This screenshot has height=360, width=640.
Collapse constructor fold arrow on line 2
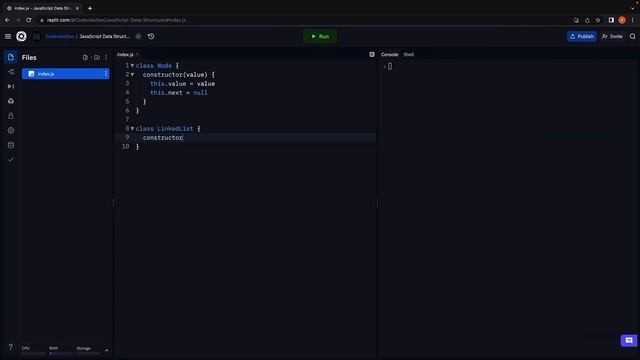132,74
